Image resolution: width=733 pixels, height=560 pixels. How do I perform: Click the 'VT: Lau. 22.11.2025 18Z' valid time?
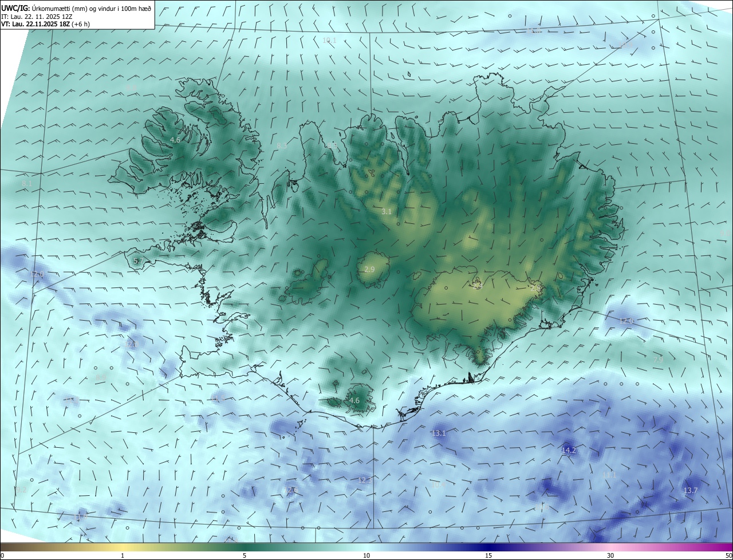(x=34, y=24)
